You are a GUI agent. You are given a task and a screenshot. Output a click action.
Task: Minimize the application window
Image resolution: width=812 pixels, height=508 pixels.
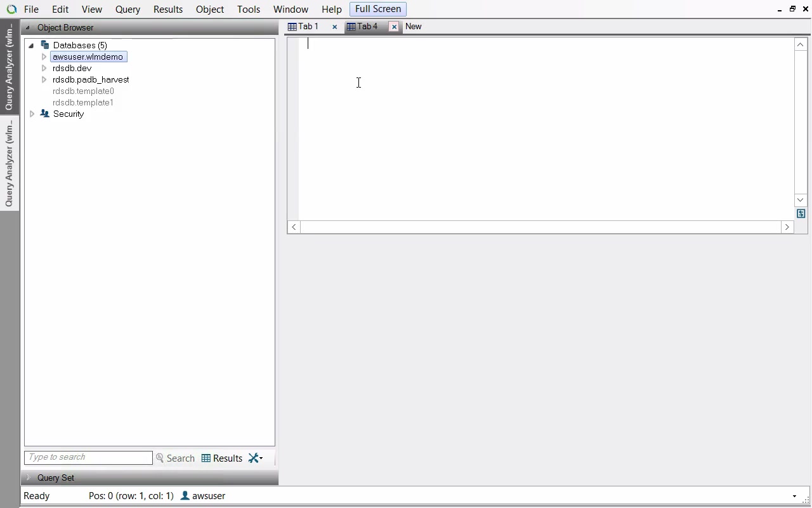(x=780, y=10)
